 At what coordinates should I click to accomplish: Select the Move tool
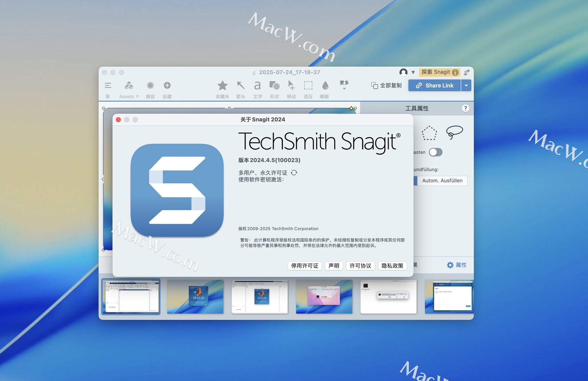tap(291, 86)
